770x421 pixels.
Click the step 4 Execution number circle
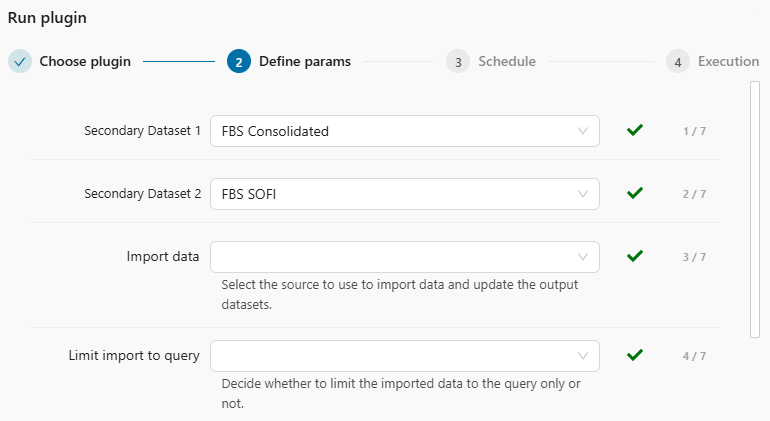coord(678,61)
